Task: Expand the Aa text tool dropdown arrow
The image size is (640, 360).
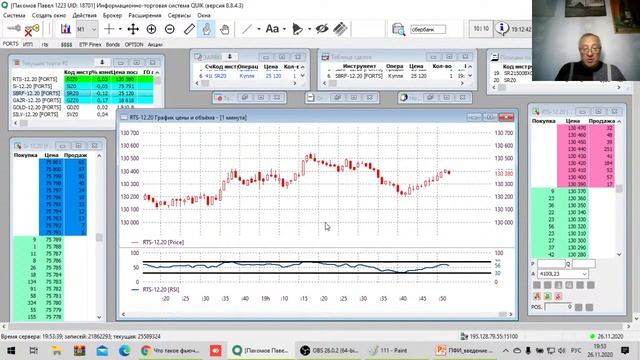Action: 284,29
